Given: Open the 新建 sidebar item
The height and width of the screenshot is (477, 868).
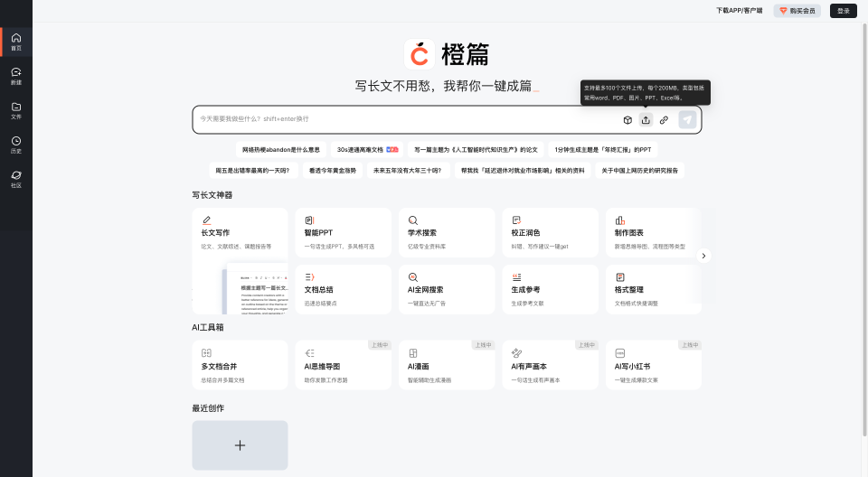Looking at the screenshot, I should click(16, 77).
